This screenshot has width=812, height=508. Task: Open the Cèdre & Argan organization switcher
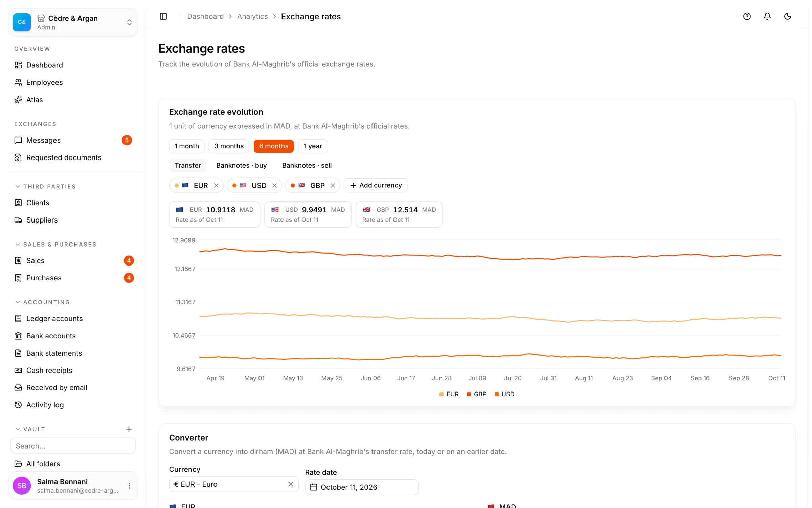[x=73, y=22]
